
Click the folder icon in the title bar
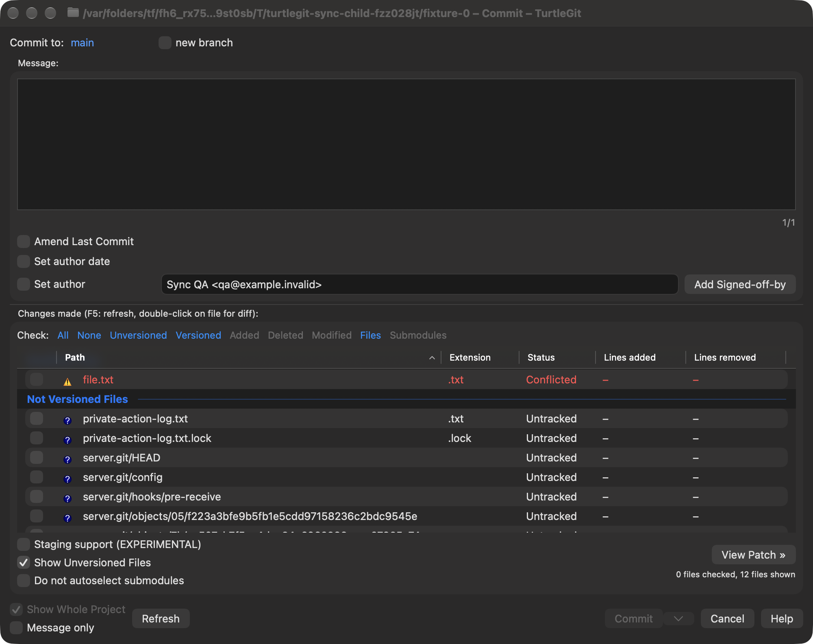[73, 13]
